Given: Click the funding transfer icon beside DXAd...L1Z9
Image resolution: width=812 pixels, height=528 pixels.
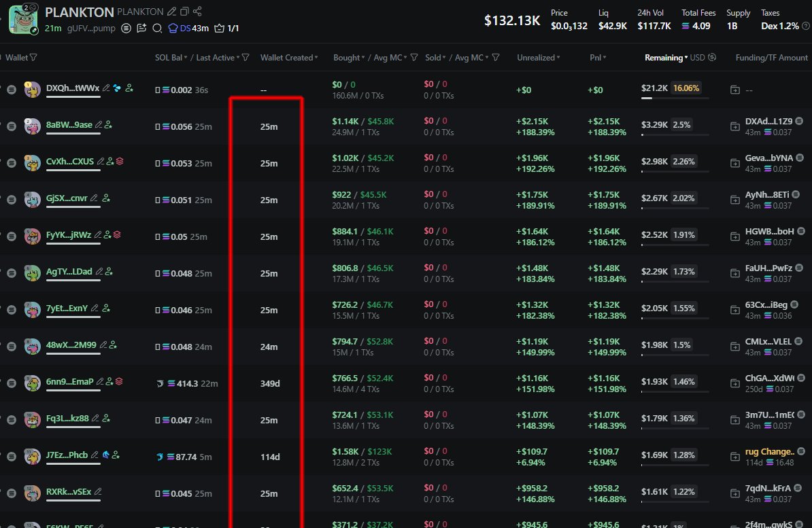Looking at the screenshot, I should 734,126.
